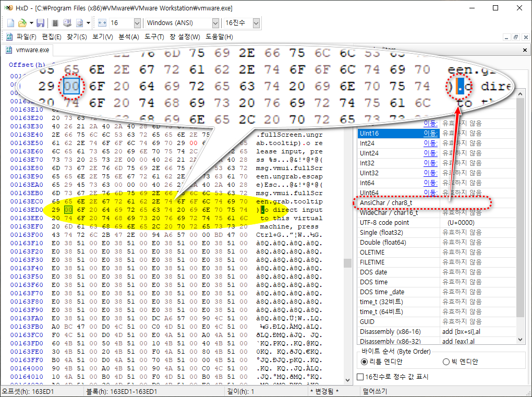Click the data inspector scroll up arrow
The width and height of the screenshot is (532, 397).
point(520,94)
